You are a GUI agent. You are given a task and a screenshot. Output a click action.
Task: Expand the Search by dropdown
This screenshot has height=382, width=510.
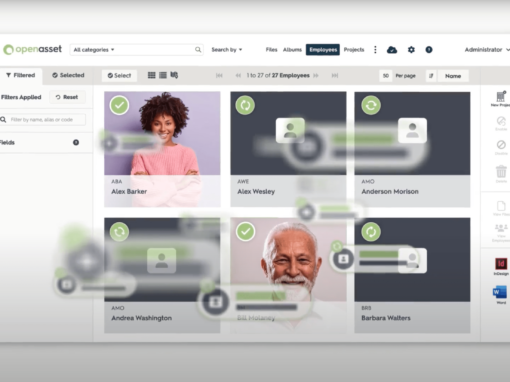(227, 50)
